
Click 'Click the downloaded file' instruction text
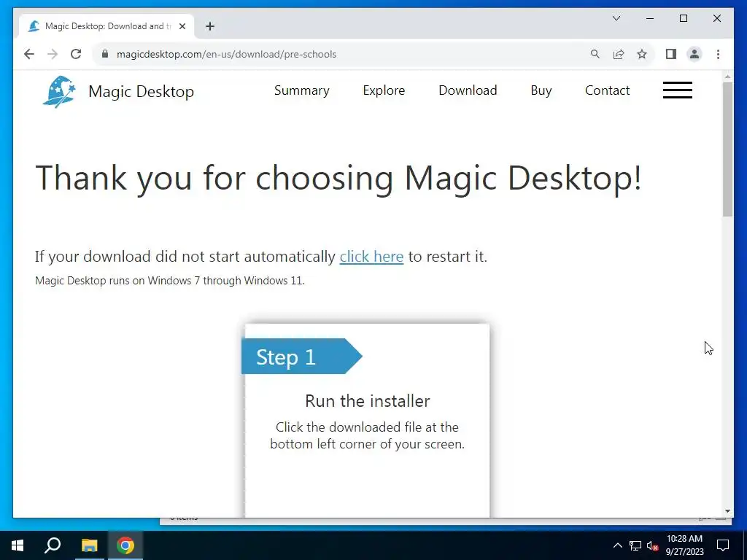point(367,435)
